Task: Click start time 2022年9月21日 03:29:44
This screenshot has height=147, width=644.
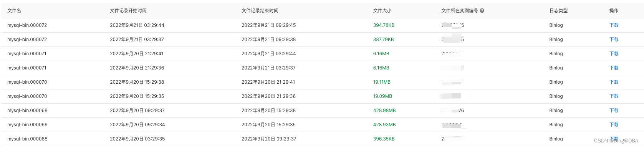Action: tap(137, 25)
